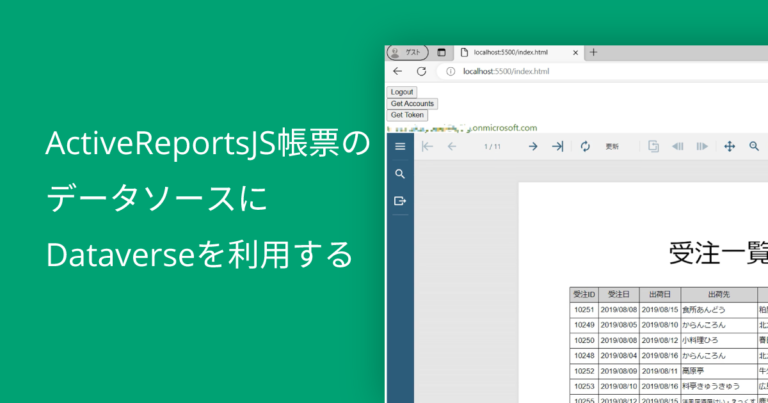Select order ID cell 10251
This screenshot has height=403, width=768.
pyautogui.click(x=584, y=309)
